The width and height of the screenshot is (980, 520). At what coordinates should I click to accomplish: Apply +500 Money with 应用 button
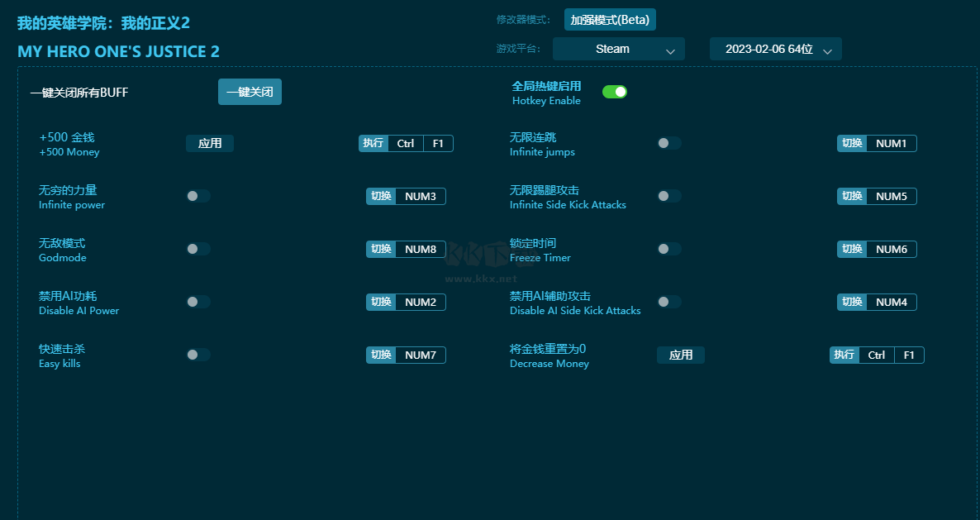pos(209,143)
